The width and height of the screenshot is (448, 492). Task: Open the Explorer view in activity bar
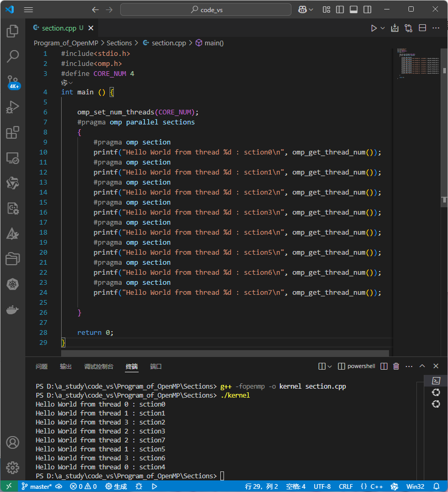(13, 31)
